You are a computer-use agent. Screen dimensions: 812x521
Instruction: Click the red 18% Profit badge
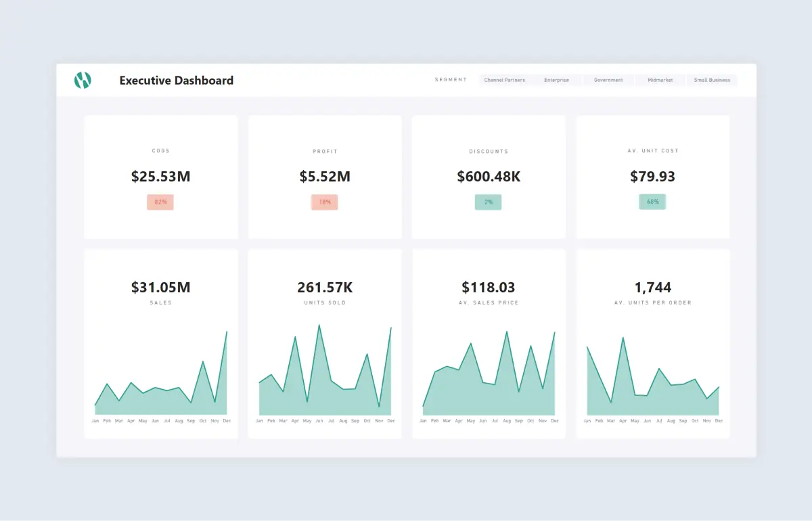pyautogui.click(x=324, y=202)
